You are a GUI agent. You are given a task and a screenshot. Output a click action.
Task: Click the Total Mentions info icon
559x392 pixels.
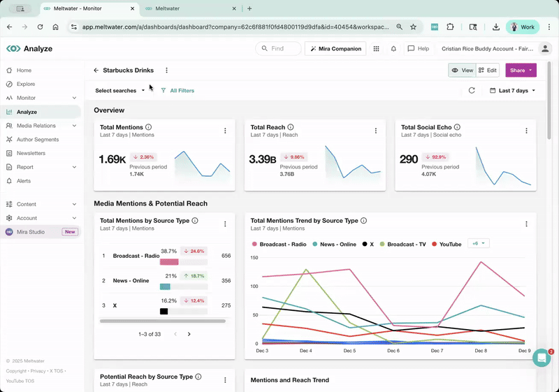[149, 127]
